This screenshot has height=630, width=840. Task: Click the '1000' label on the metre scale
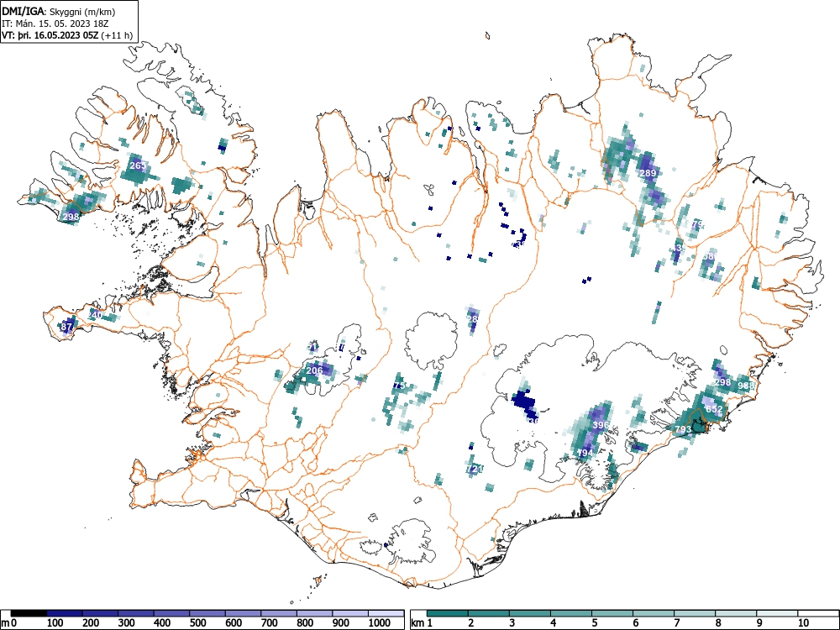click(x=380, y=623)
